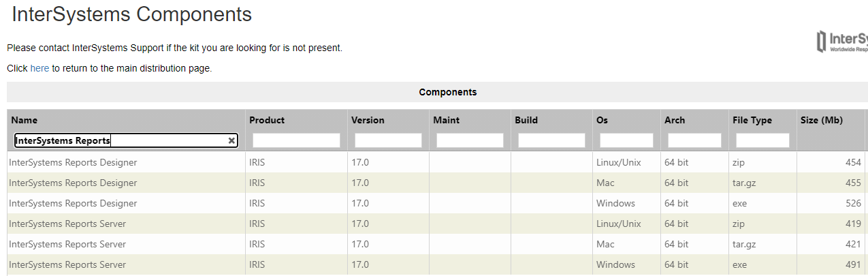Choose the Windows Reports Server row
Image resolution: width=868 pixels, height=276 pixels.
[67, 264]
